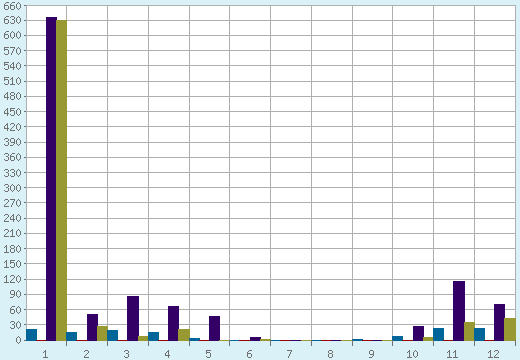Screen dimensions: 520x360
Task: Click the purple bar for month 10
Action: click(x=418, y=333)
